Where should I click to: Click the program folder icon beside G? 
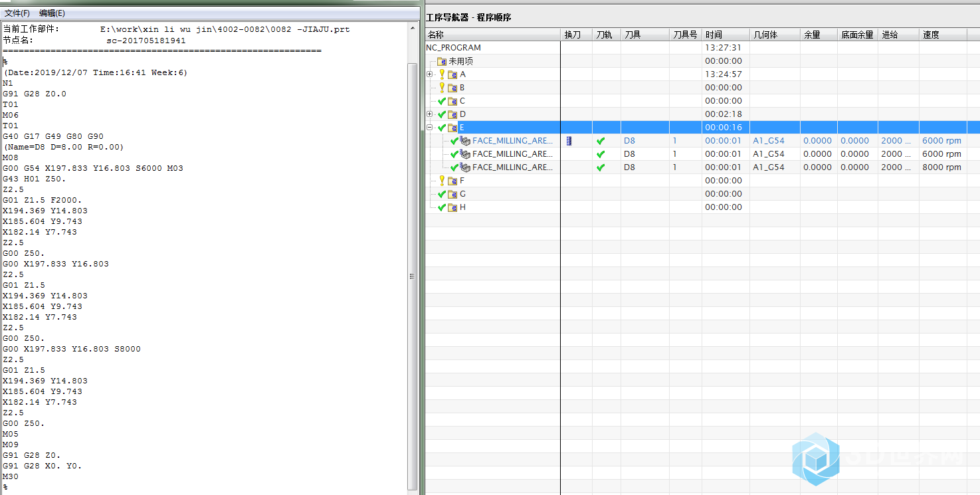coord(452,194)
